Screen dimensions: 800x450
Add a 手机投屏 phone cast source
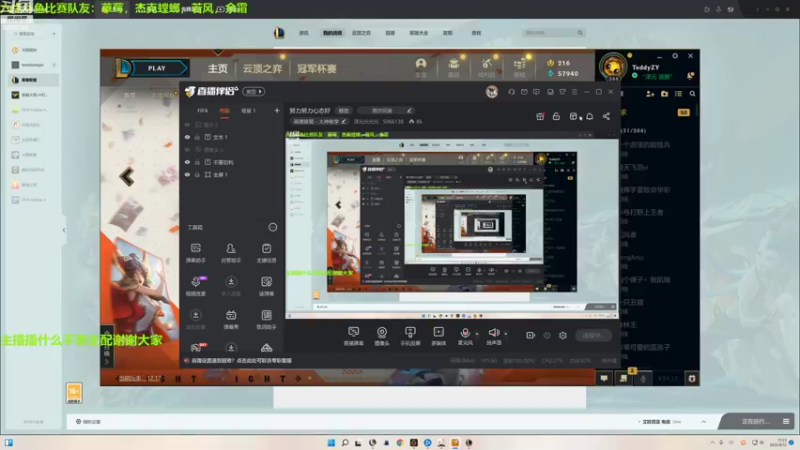click(x=410, y=336)
